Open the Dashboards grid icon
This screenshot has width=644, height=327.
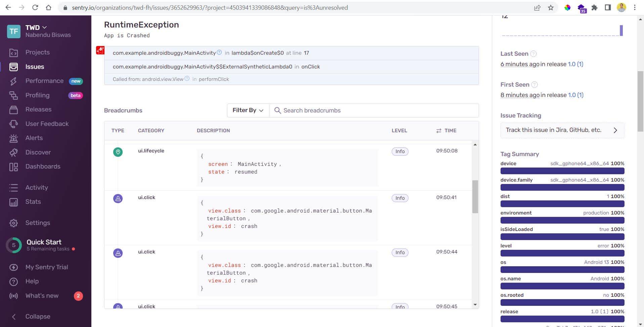pyautogui.click(x=13, y=167)
